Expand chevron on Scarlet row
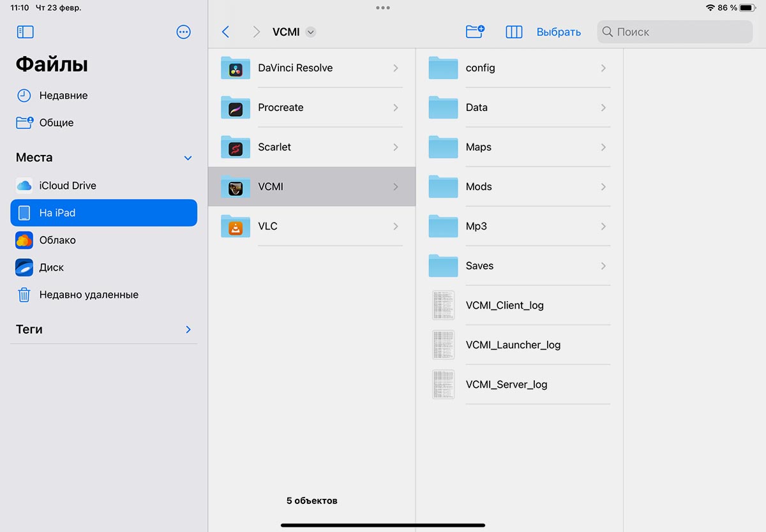766x532 pixels. point(396,147)
